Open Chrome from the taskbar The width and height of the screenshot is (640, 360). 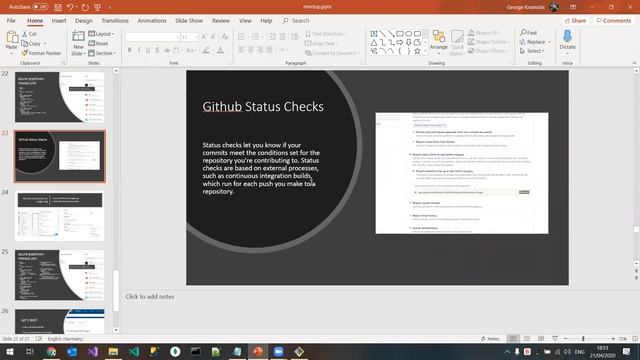(x=51, y=351)
